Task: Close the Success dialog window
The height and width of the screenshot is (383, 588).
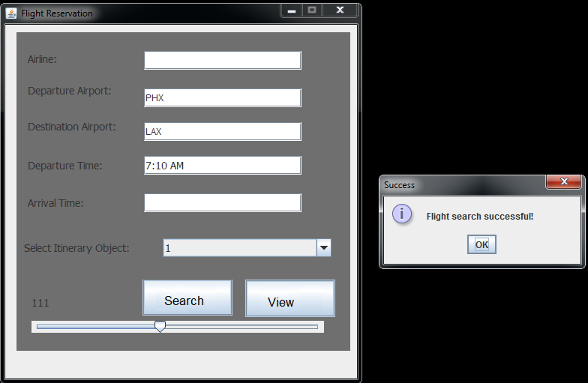Action: (x=564, y=182)
